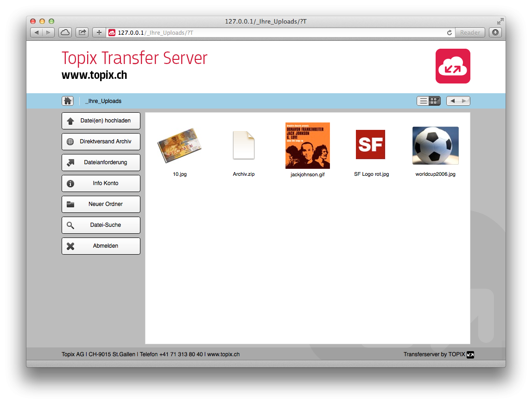
Task: Open Info Konto
Action: 101,183
